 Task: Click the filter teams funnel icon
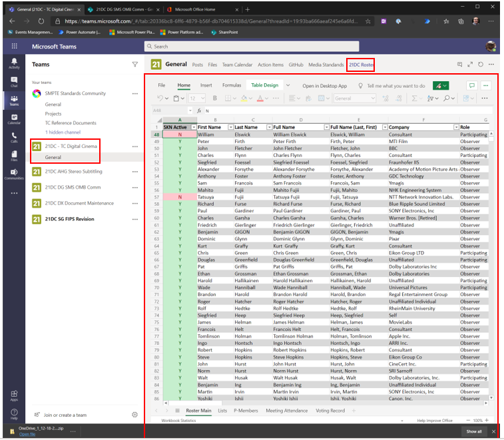point(135,65)
